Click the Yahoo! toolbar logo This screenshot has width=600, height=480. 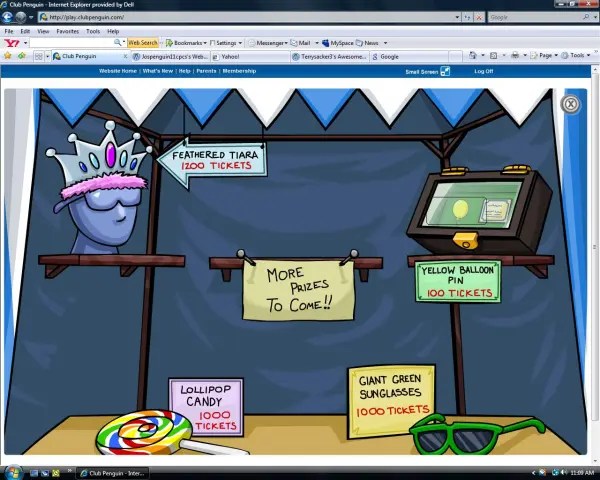(12, 43)
